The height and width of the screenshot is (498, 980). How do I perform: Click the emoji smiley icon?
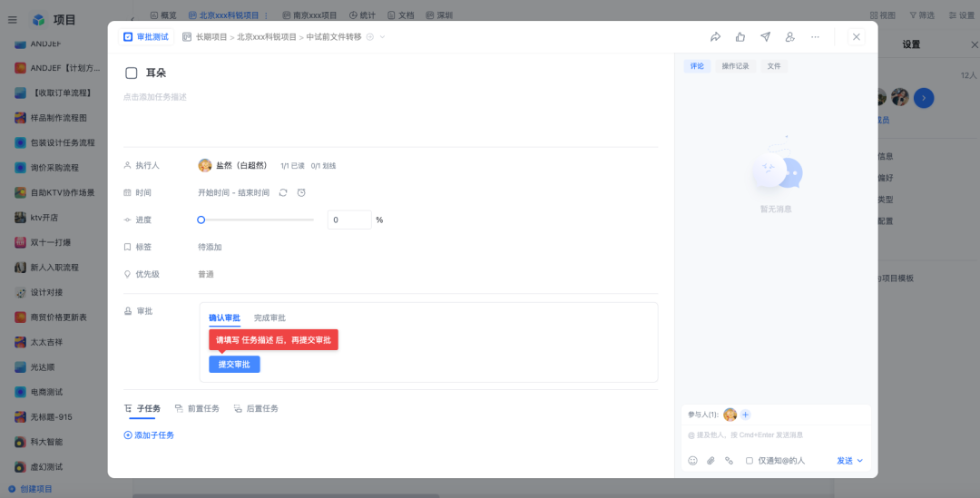coord(692,461)
